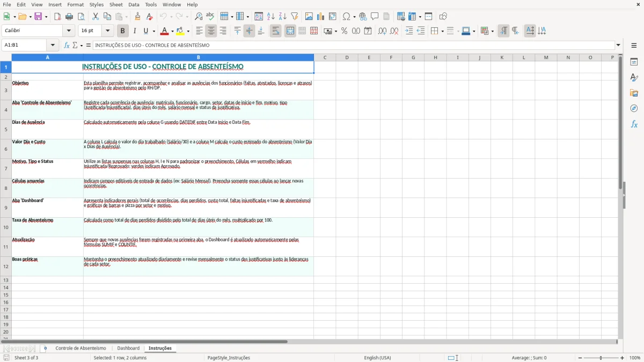This screenshot has height=362, width=644.
Task: Click the Save document icon
Action: click(38, 17)
